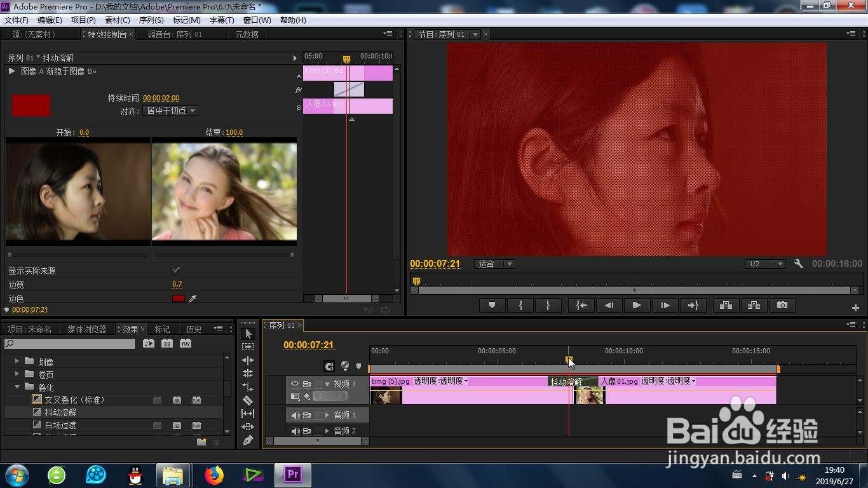Select the Slide tool
This screenshot has height=488, width=868.
coord(248,427)
